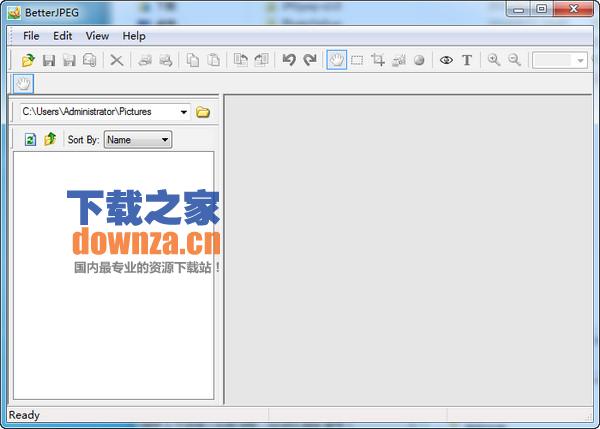Click the Ready status bar text
This screenshot has width=600, height=429.
click(x=24, y=415)
